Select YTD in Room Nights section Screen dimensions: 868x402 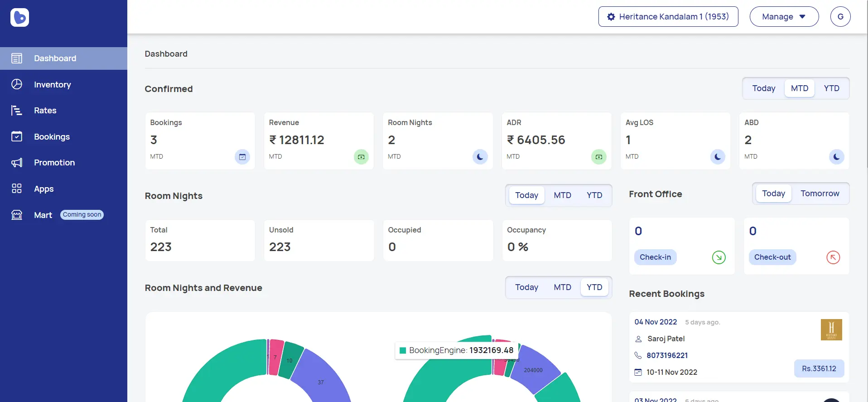coord(594,195)
